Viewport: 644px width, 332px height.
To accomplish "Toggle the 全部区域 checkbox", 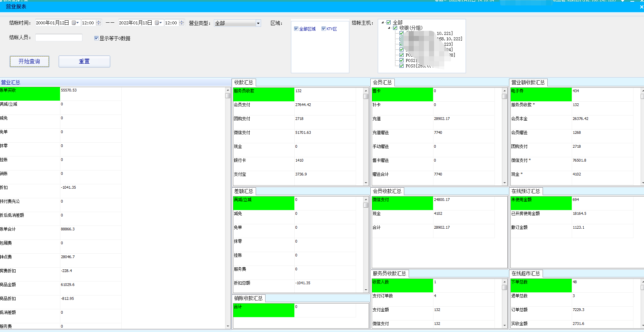I will 296,29.
